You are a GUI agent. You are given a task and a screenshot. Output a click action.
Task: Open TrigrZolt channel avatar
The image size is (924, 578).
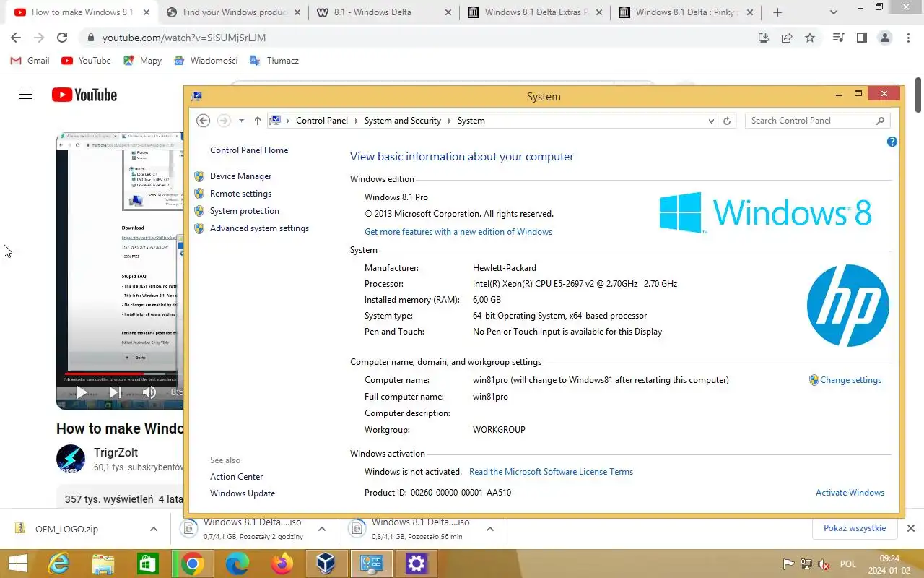click(x=71, y=459)
